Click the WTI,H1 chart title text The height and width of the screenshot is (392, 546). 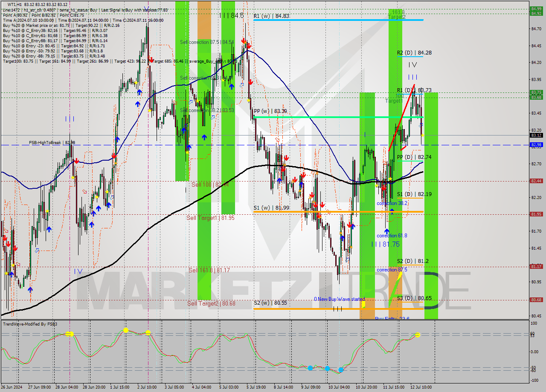coord(37,5)
